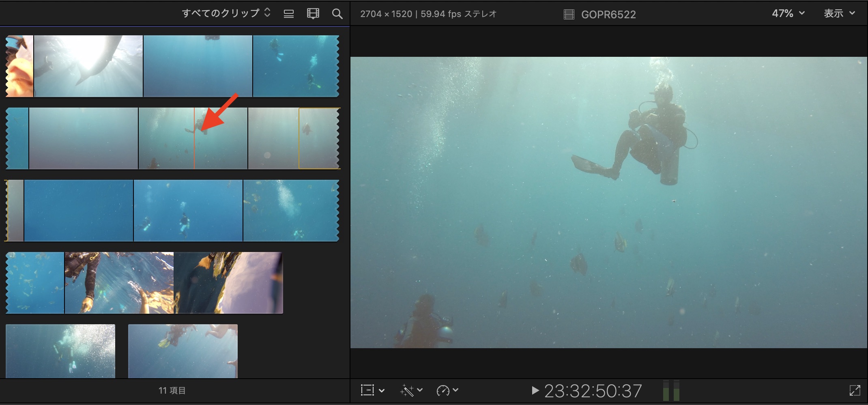The height and width of the screenshot is (405, 868).
Task: Click the GOPR6522 clip filmstrip icon
Action: [569, 15]
